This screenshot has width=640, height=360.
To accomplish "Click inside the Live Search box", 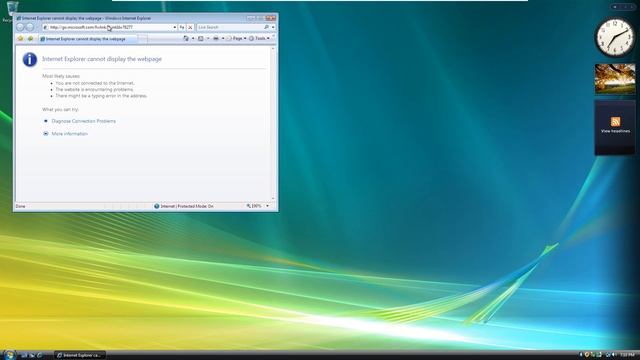I will coord(230,27).
